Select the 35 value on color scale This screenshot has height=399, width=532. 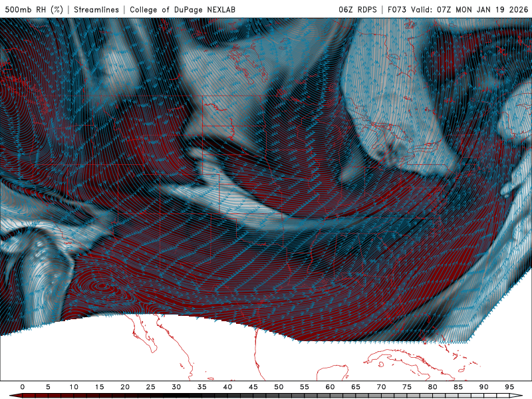coord(202,387)
